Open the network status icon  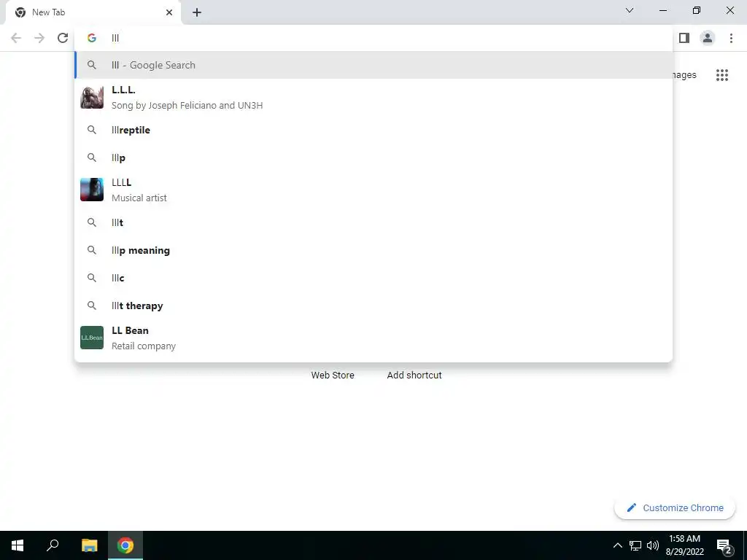coord(635,545)
